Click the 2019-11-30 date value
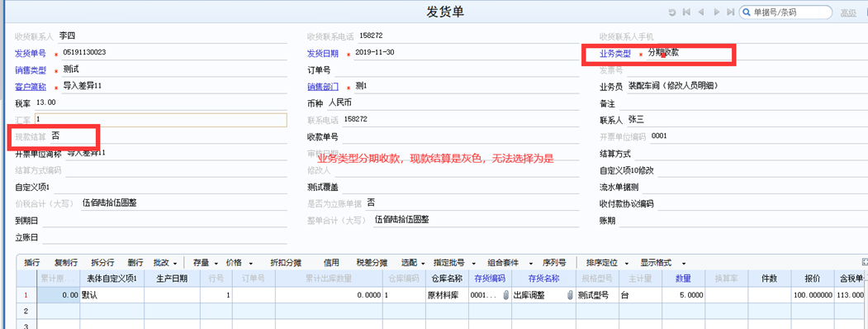Viewport: 868px width, 329px height. pos(375,53)
